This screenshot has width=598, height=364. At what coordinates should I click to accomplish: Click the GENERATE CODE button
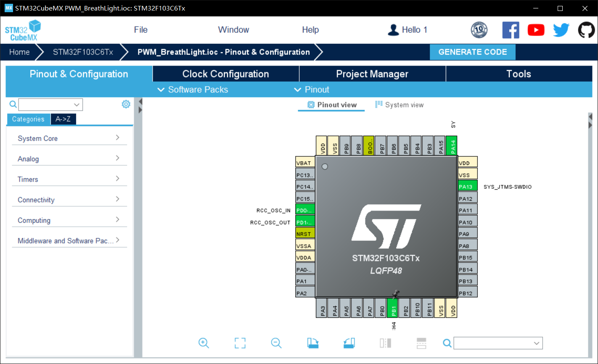[x=473, y=52]
